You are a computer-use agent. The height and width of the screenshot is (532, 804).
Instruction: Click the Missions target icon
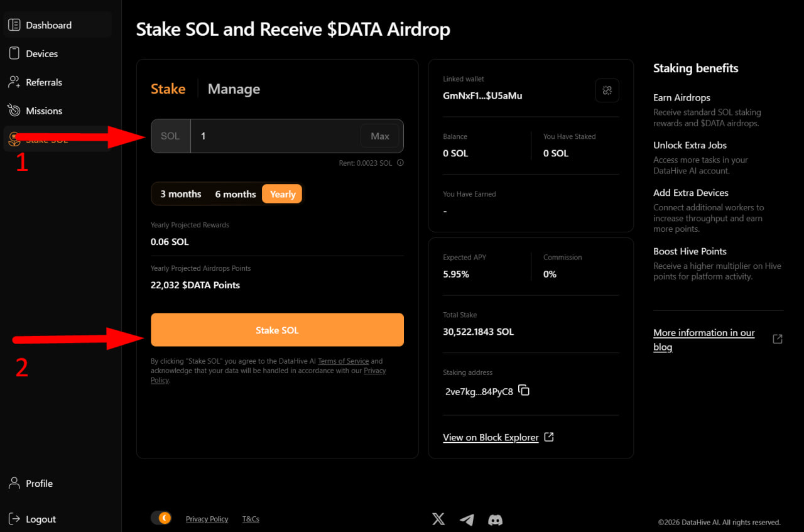(x=14, y=111)
